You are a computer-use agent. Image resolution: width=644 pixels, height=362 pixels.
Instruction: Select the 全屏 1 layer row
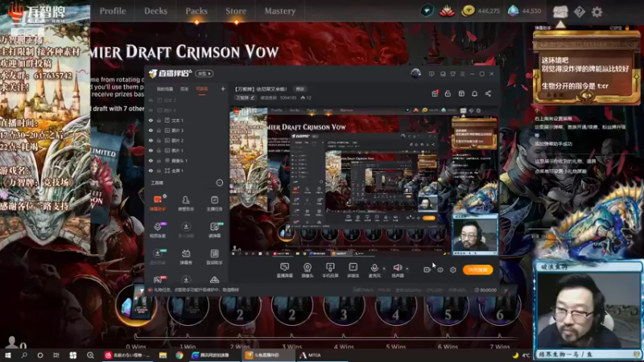(186, 171)
